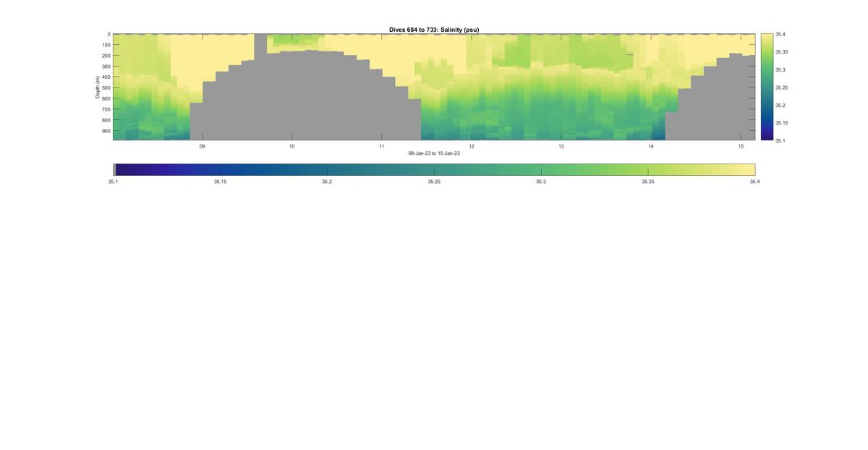Screen dimensions: 868x450
Task: Click "35.2" on the vertical colorbar
Action: (x=780, y=106)
